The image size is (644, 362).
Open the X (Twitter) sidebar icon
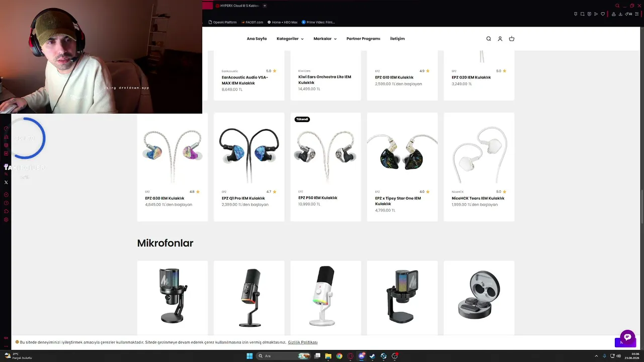(6, 183)
